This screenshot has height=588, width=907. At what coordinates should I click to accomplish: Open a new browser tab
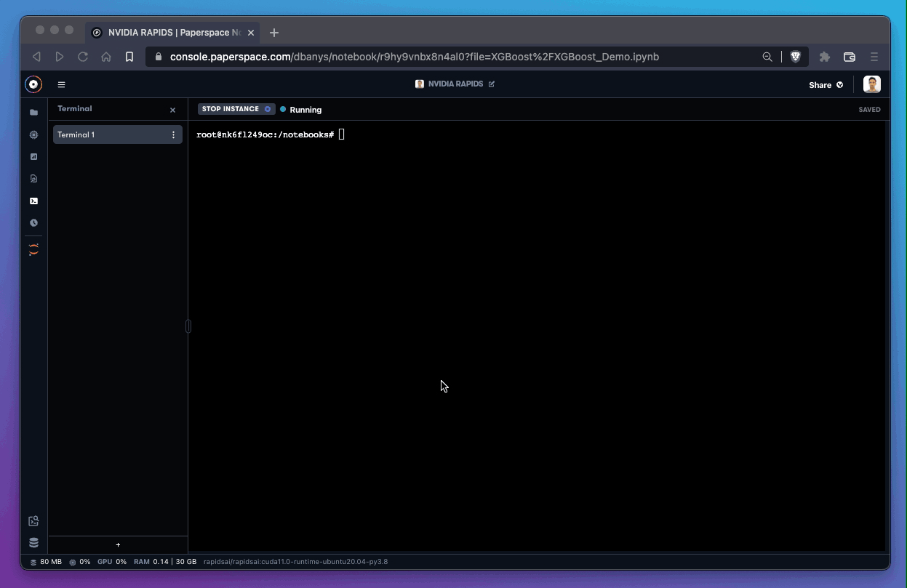coord(274,33)
